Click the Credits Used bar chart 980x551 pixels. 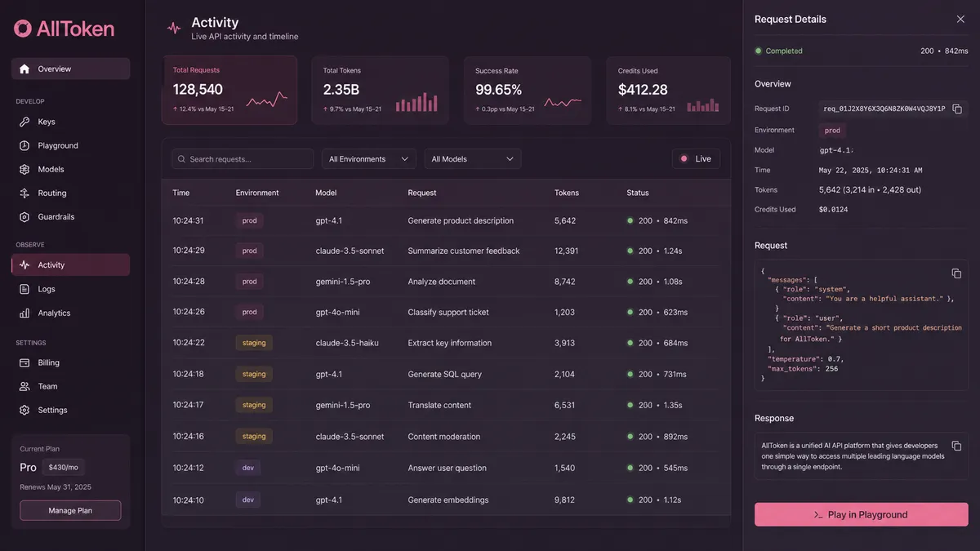pos(703,104)
